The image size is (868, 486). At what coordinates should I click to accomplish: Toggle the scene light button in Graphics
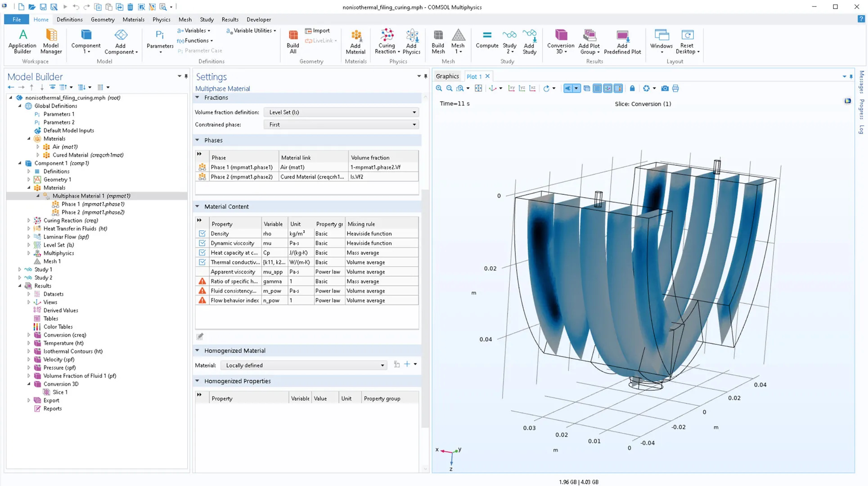pos(568,88)
